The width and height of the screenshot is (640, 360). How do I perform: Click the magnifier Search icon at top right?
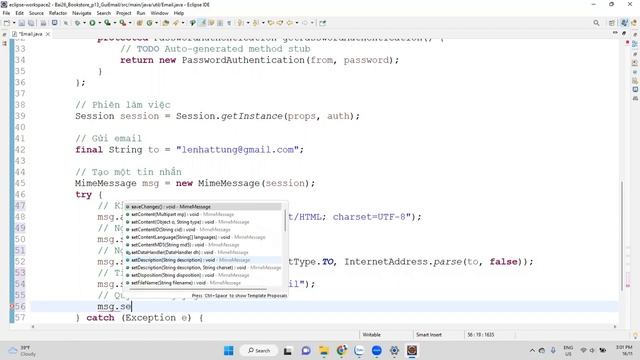[x=596, y=23]
